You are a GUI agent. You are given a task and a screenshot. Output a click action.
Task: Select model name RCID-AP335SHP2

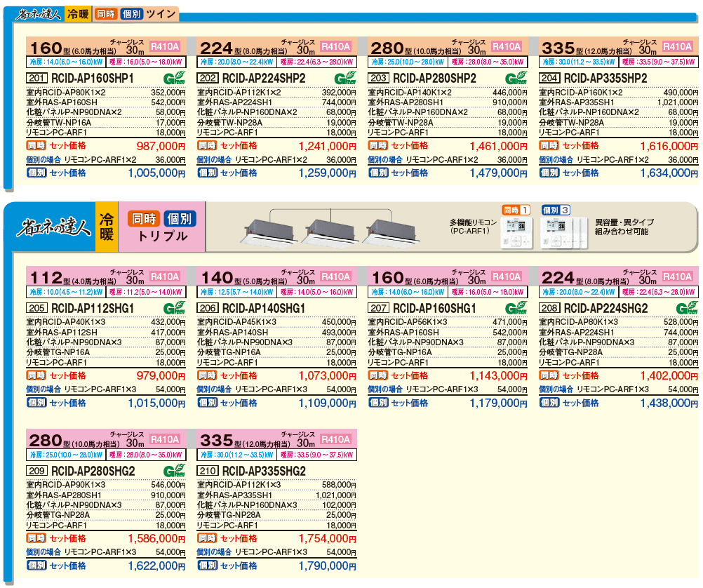(605, 78)
